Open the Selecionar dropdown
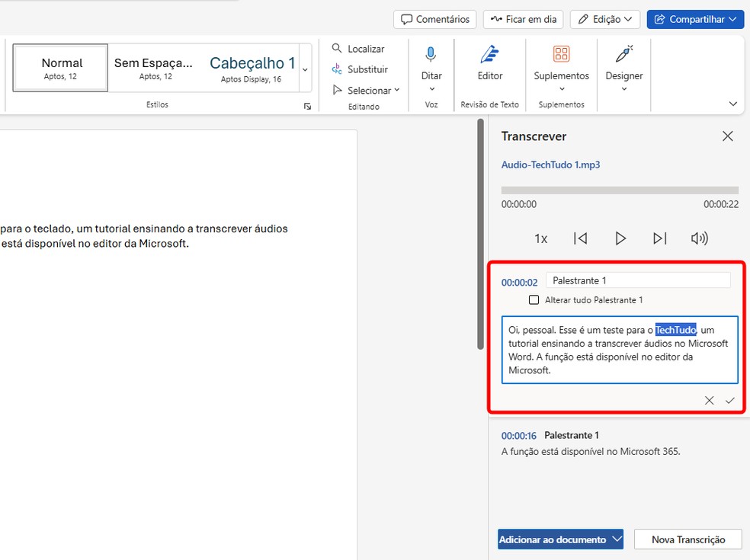The width and height of the screenshot is (750, 560). pyautogui.click(x=366, y=90)
